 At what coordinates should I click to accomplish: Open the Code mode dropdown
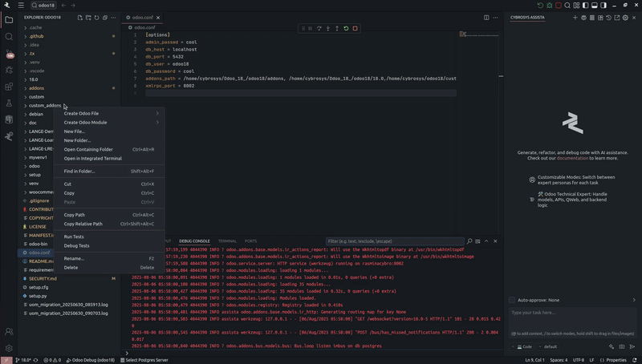click(522, 347)
